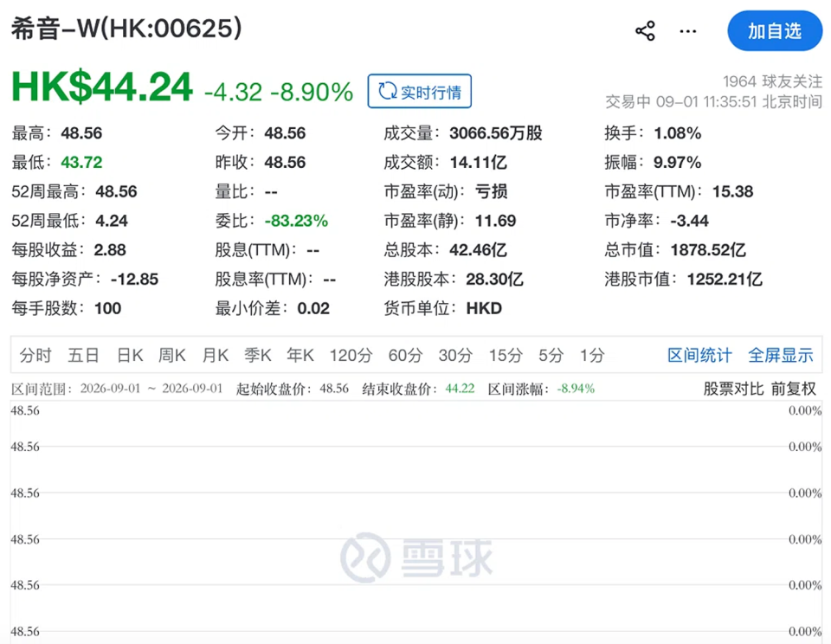Choose the 15分 interval tab
Viewport: 831px width, 644px height.
point(506,355)
